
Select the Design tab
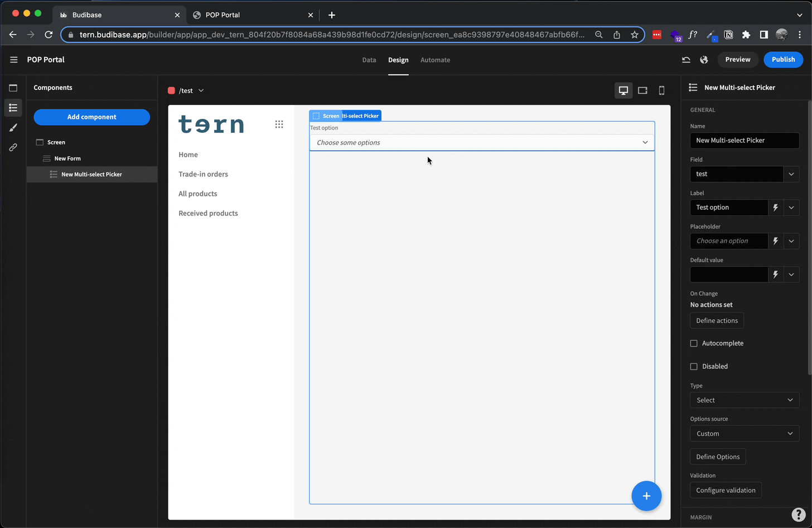(398, 60)
